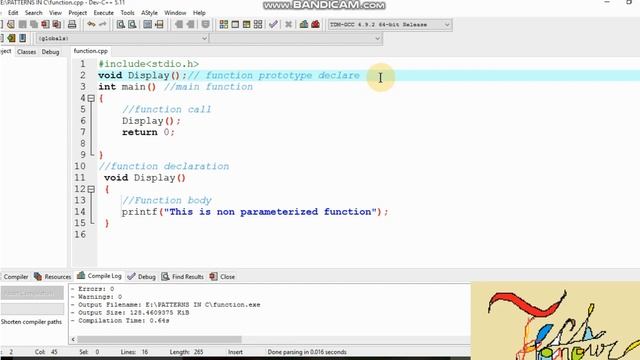Image resolution: width=640 pixels, height=360 pixels.
Task: Click the Insert icon in second toolbar row
Action: point(11,38)
